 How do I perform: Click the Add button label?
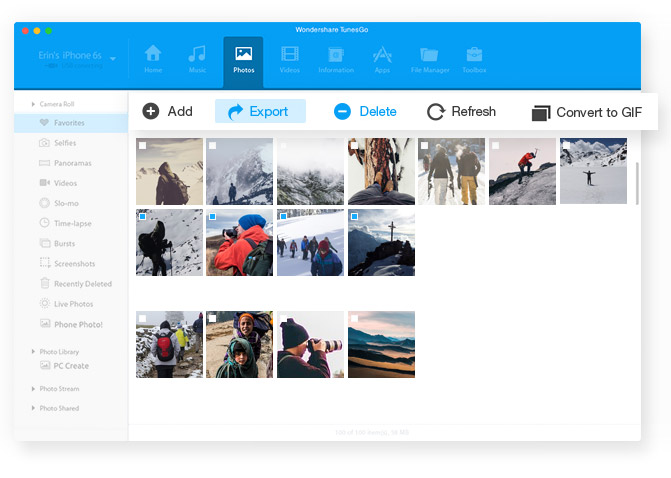coord(180,111)
